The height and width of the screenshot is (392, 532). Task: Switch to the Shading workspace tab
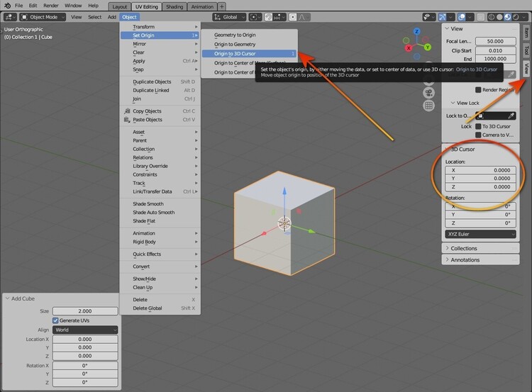click(174, 6)
